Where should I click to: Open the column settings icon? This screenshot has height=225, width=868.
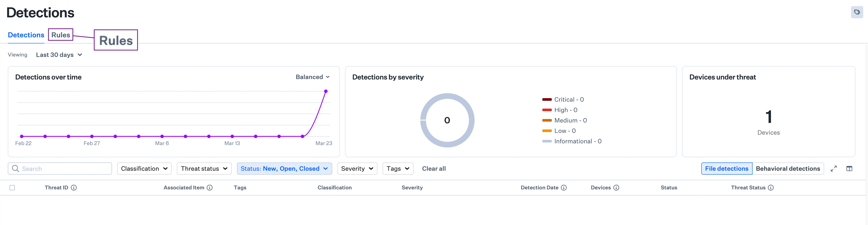tap(850, 168)
